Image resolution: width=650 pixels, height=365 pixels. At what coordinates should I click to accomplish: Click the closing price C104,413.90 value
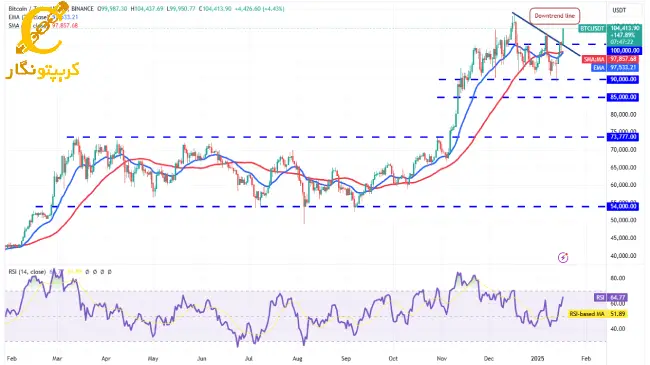215,8
